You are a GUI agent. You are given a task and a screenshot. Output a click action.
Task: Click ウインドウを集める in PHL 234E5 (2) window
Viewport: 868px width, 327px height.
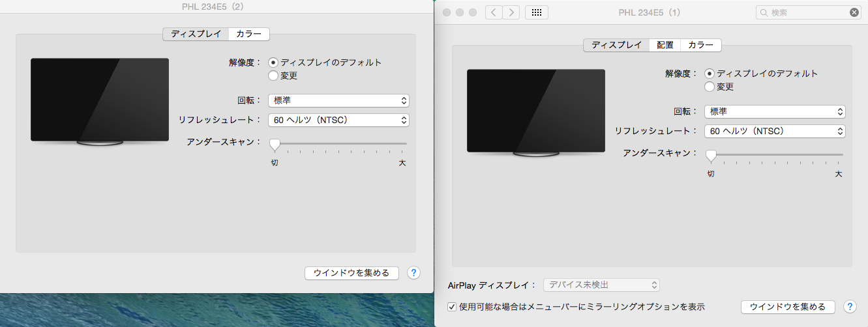pos(352,273)
